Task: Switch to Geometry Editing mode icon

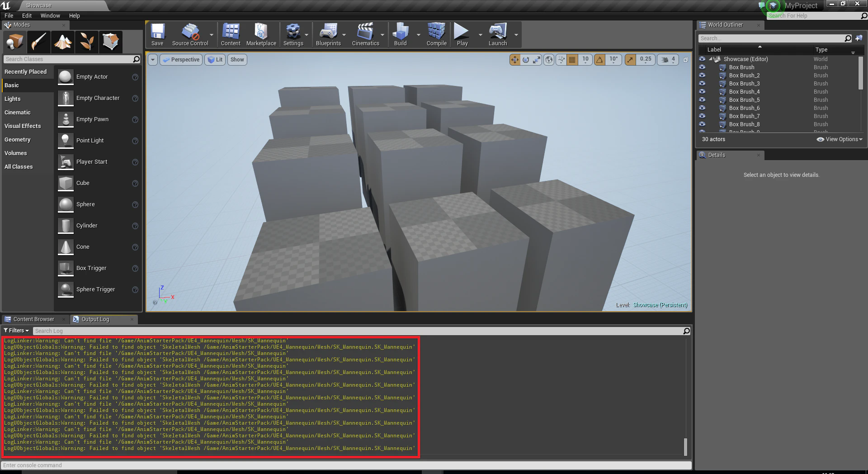Action: pyautogui.click(x=111, y=42)
